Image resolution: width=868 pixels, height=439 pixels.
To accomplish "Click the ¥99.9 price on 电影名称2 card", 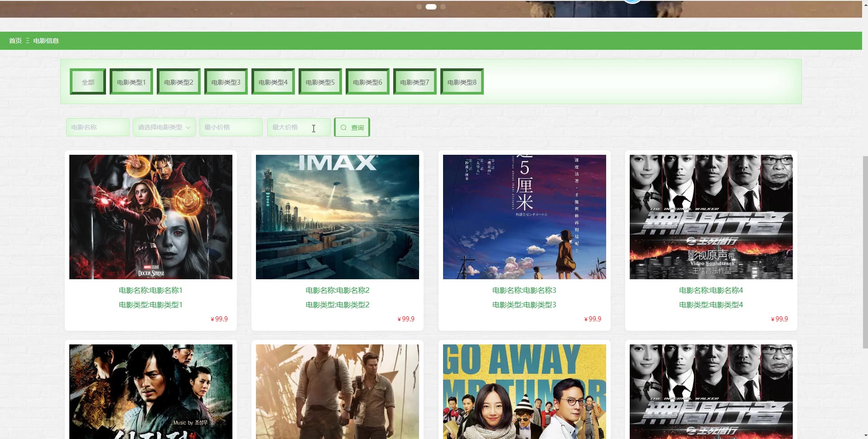I will 406,319.
